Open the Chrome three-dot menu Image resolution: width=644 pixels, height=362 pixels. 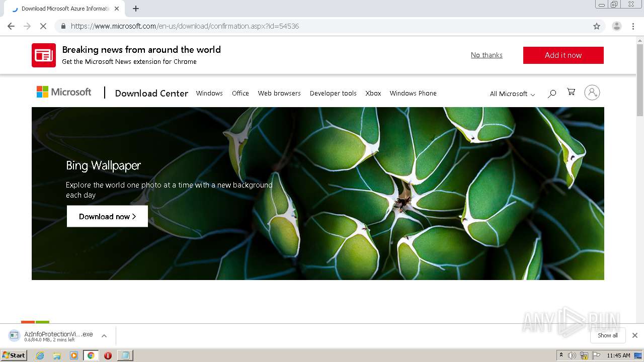point(633,26)
